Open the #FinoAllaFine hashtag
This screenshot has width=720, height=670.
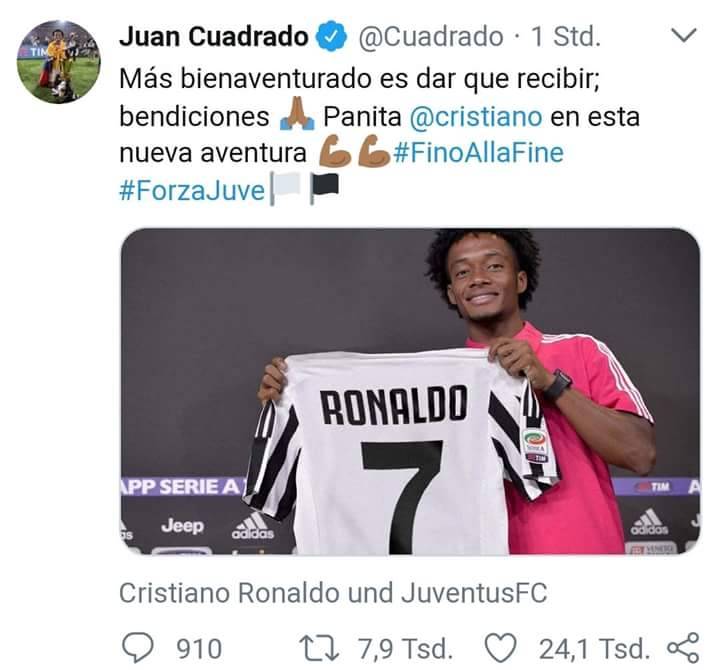(x=478, y=152)
